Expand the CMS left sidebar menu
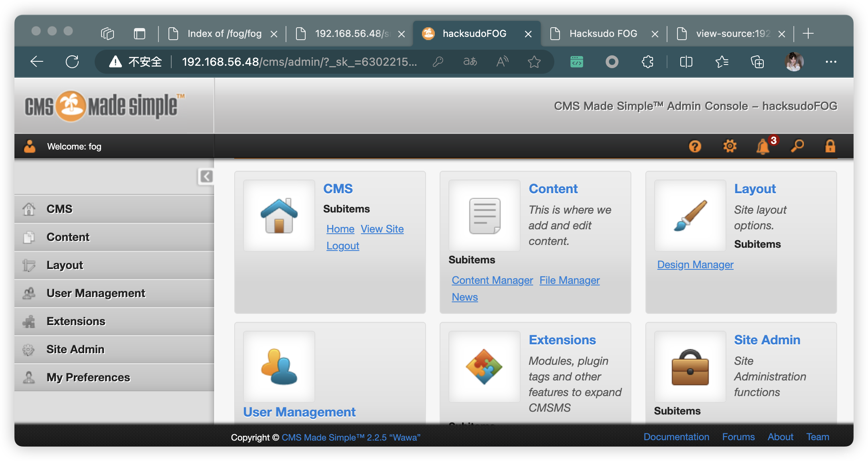This screenshot has width=868, height=461. (60, 208)
